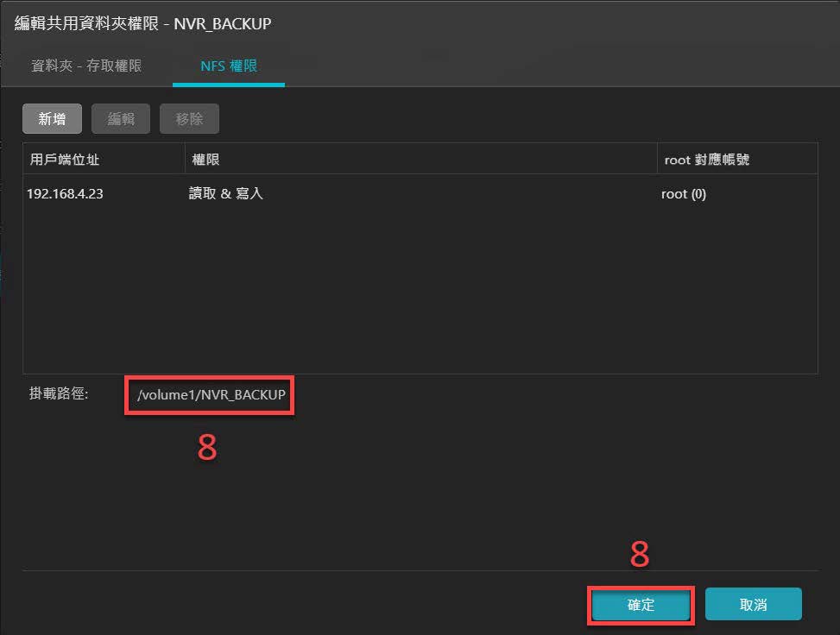Select the root (0) mapping cell
Screen dimensions: 840x635
[684, 194]
